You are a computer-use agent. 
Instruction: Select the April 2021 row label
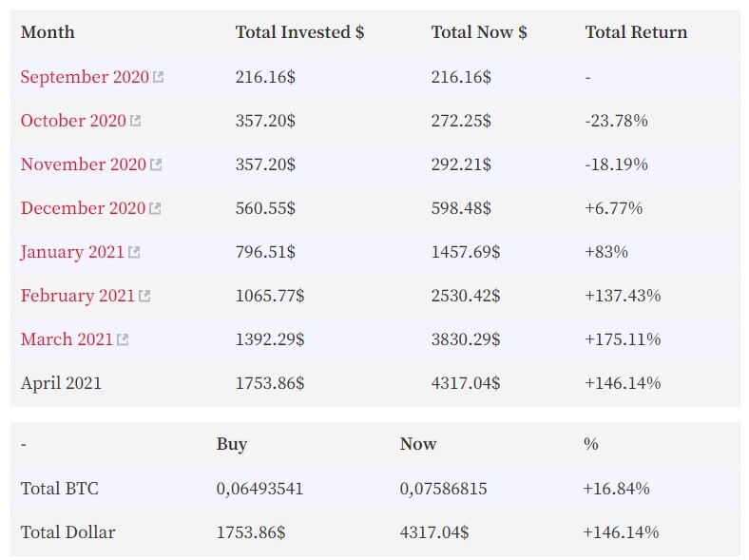[x=61, y=383]
